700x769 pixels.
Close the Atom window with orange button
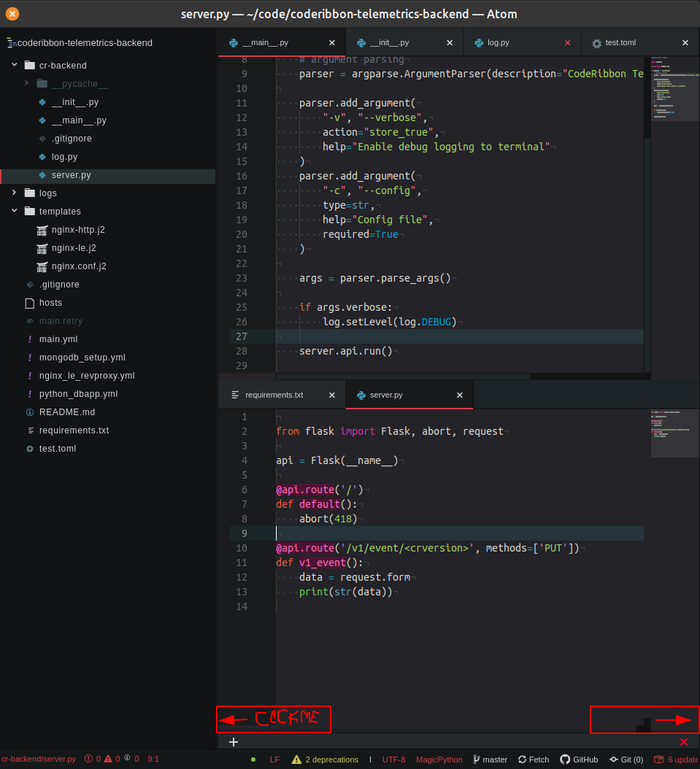pos(12,14)
